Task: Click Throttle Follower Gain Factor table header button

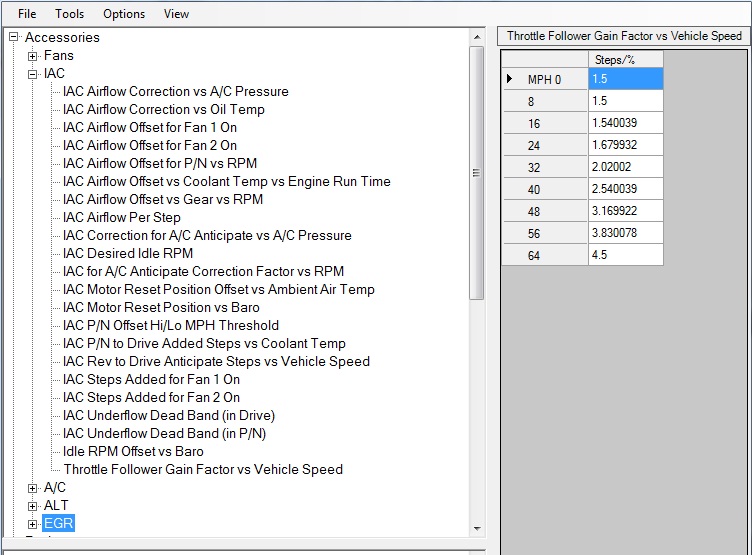Action: click(x=624, y=36)
